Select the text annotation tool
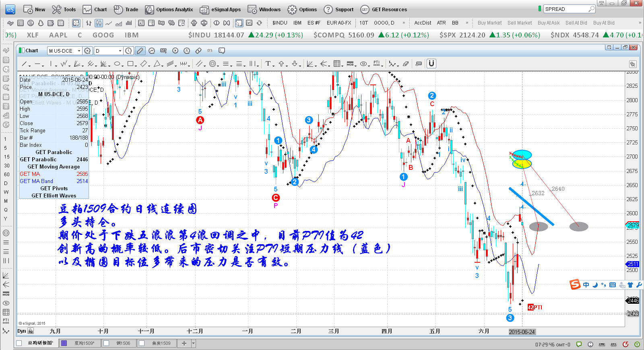 click(x=268, y=64)
